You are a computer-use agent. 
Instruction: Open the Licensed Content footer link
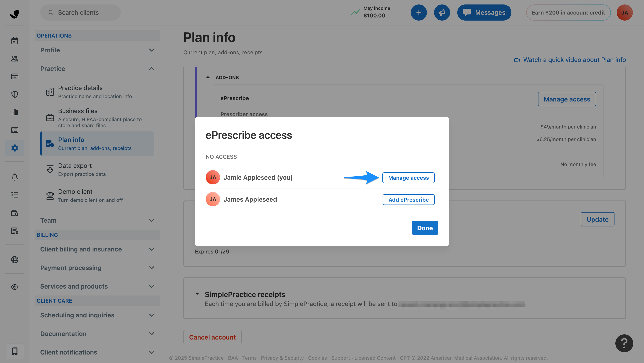tap(375, 358)
